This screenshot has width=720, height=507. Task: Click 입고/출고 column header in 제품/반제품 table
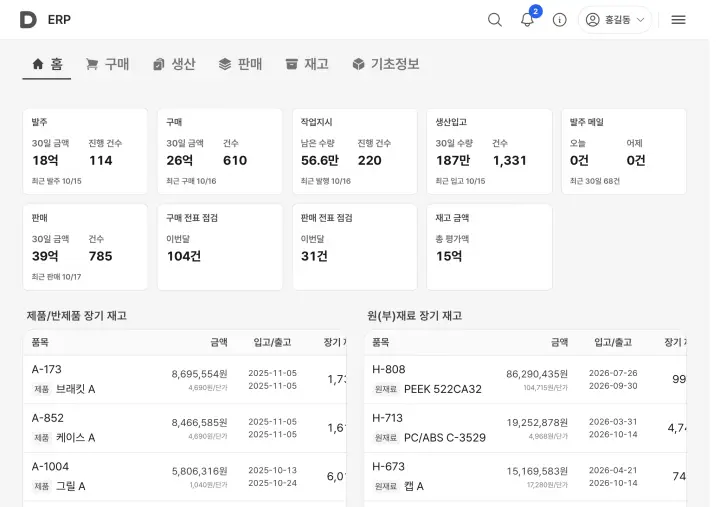273,342
